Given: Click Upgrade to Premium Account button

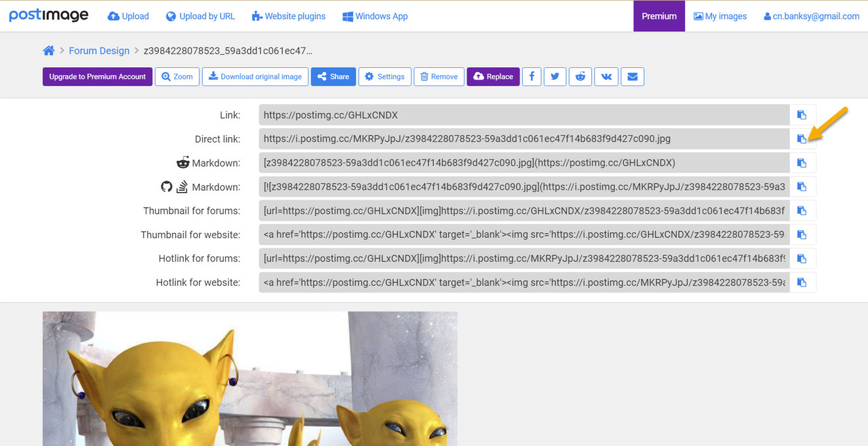Looking at the screenshot, I should tap(98, 77).
